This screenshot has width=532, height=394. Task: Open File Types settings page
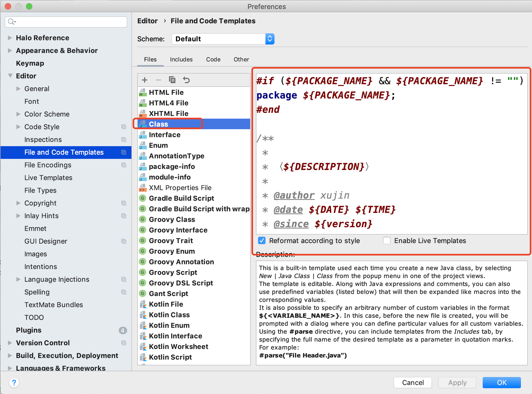40,190
